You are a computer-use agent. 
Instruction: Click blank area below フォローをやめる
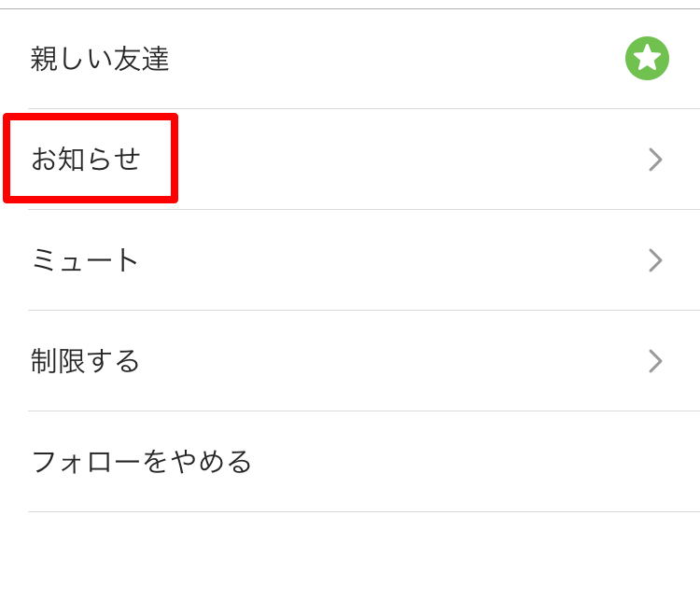[350, 563]
